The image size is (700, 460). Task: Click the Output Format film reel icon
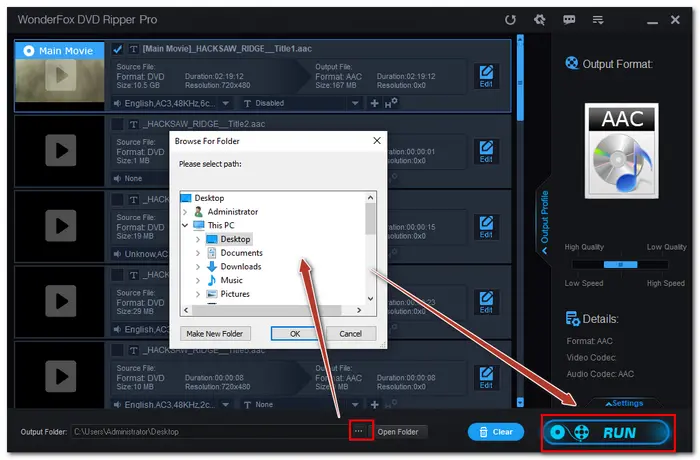(x=572, y=63)
